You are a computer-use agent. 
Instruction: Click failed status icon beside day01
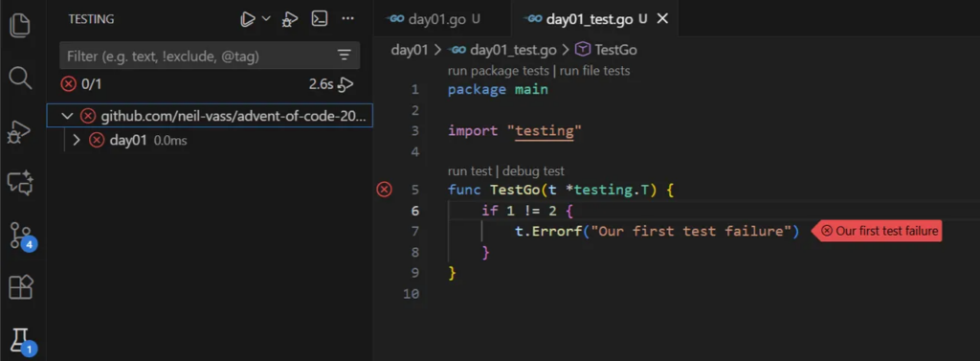[x=97, y=141]
